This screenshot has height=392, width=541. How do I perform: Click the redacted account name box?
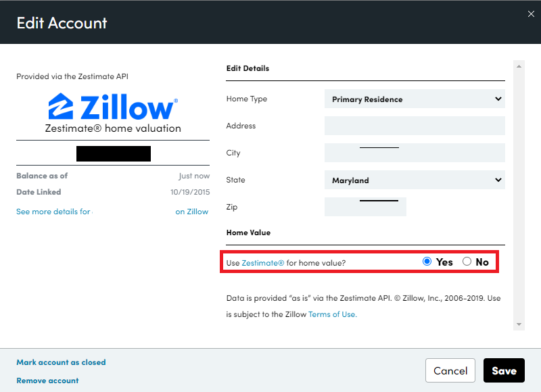[114, 153]
